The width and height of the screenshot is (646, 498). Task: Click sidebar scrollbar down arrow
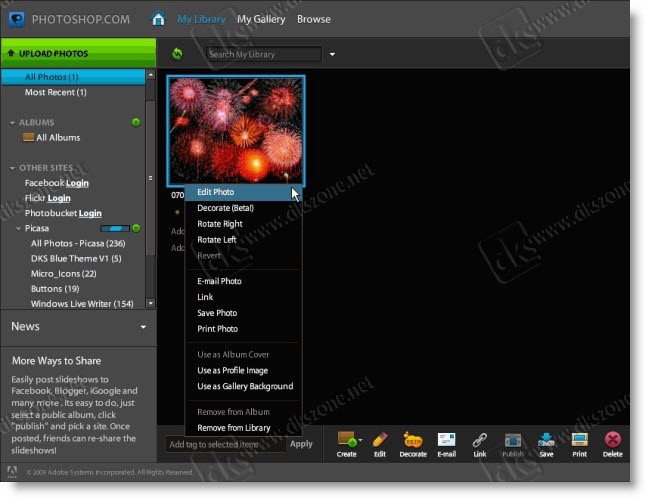click(x=150, y=303)
